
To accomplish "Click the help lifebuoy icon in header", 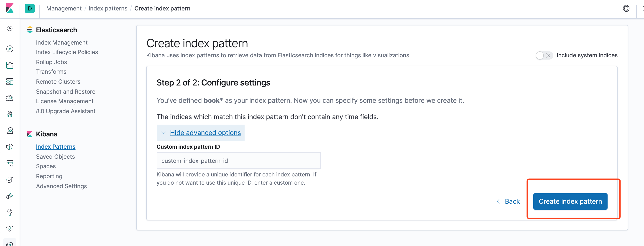I will pyautogui.click(x=626, y=8).
